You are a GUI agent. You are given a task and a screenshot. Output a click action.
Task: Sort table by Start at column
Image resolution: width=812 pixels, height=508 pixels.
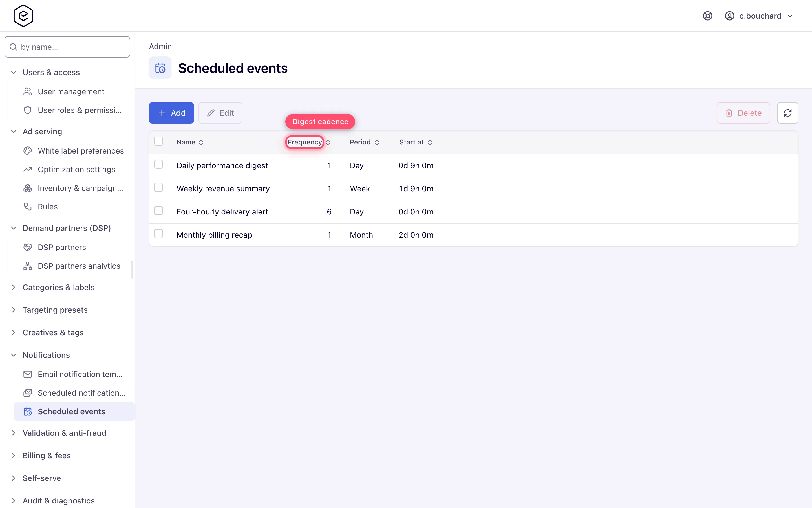pyautogui.click(x=416, y=143)
